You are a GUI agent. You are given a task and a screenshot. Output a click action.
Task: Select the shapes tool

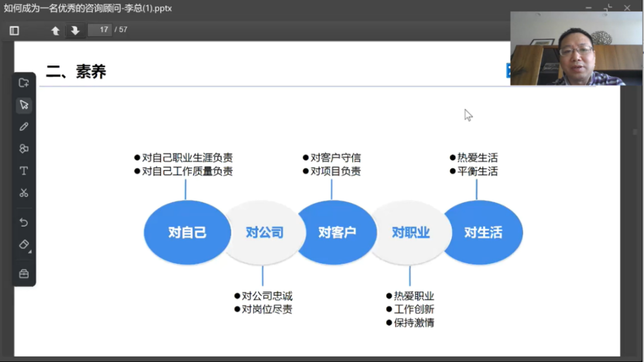[x=24, y=149]
